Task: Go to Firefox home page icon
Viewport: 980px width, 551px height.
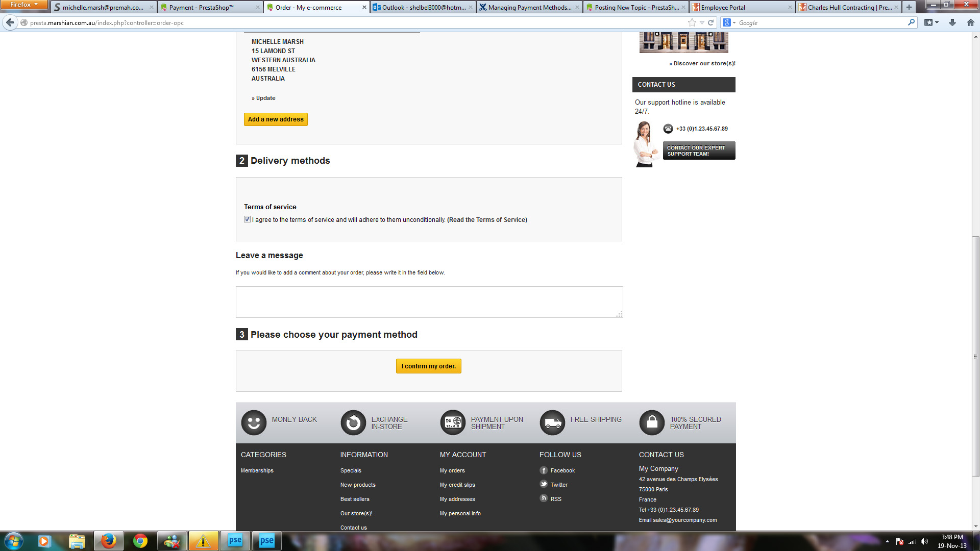Action: [970, 22]
